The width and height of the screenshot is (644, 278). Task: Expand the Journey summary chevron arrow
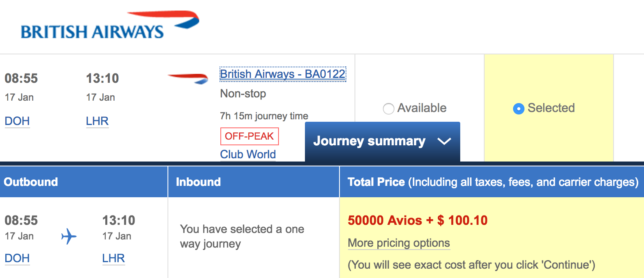pos(444,141)
